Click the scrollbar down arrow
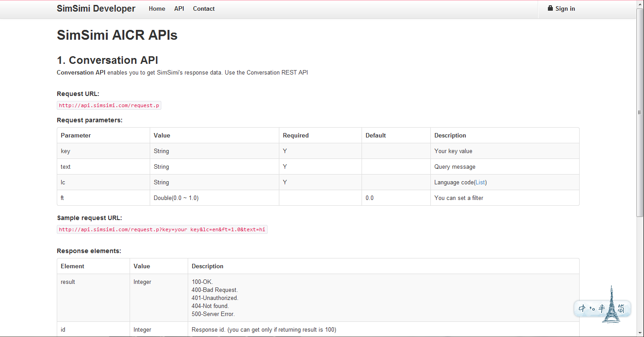 pos(640,333)
